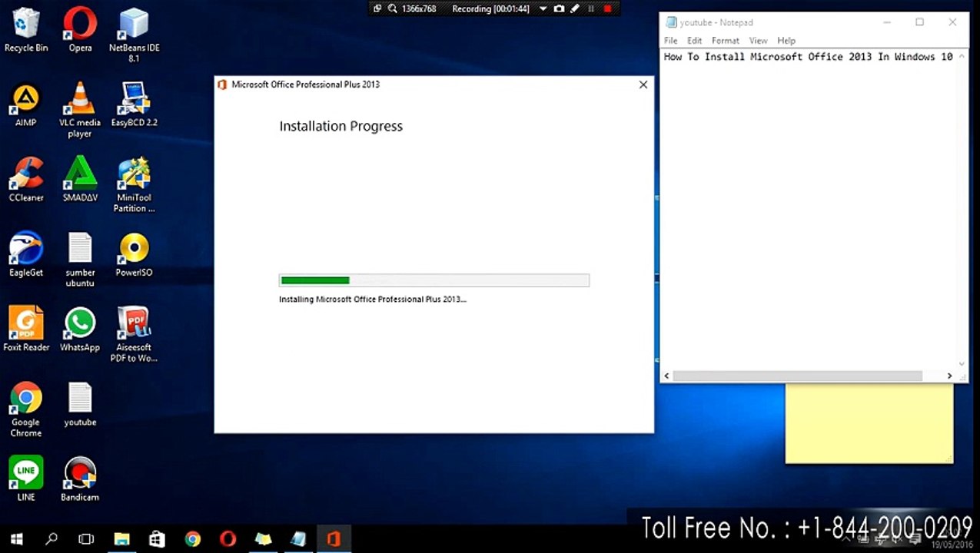The height and width of the screenshot is (553, 980).
Task: Stop the recording with the red button
Action: click(x=607, y=8)
